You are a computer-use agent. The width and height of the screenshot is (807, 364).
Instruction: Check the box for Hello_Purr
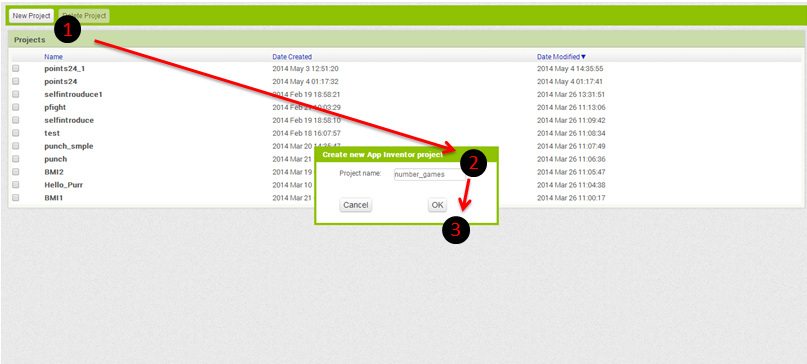15,184
